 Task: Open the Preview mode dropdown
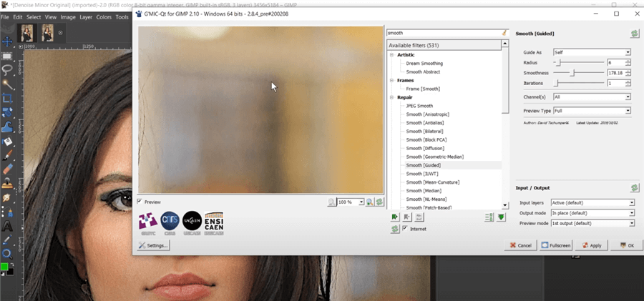point(592,223)
